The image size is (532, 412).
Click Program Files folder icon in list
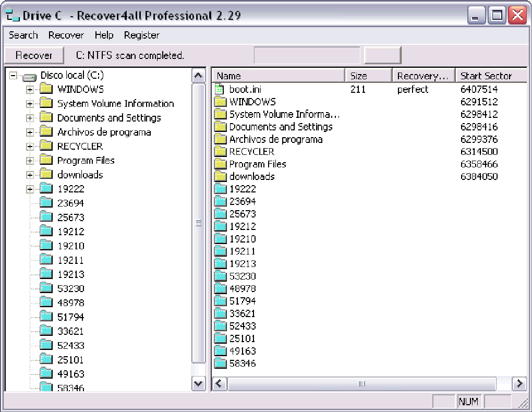(221, 164)
